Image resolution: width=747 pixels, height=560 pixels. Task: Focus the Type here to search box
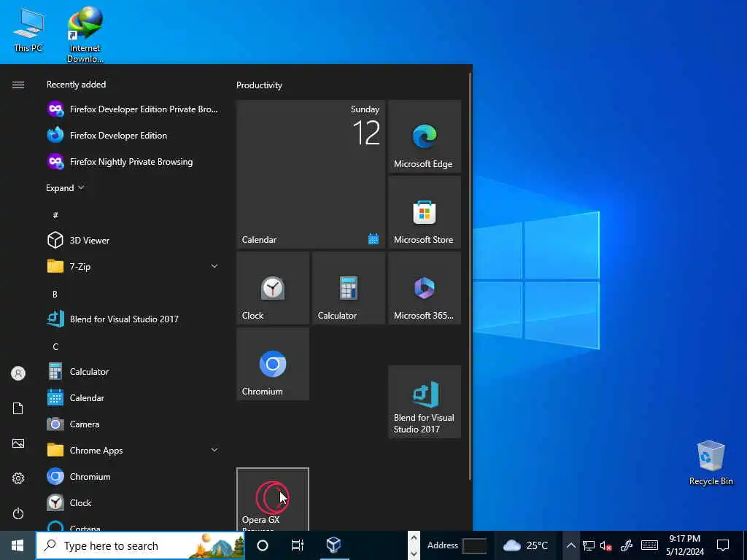[141, 545]
